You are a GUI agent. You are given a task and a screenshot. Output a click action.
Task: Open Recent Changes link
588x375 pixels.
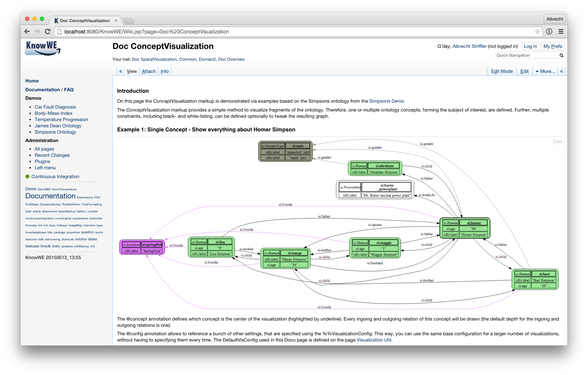click(52, 155)
